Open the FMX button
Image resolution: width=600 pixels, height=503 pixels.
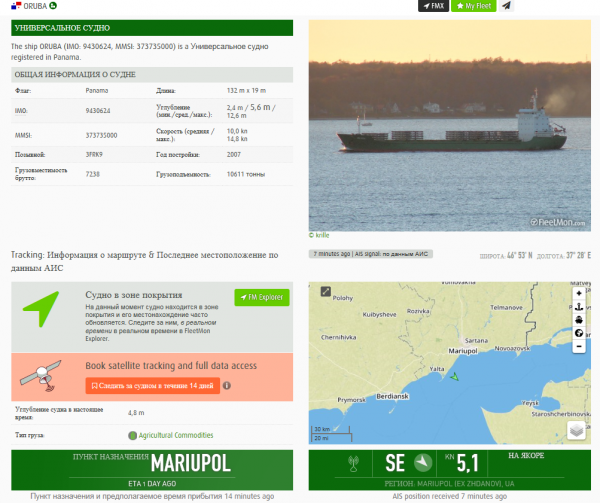pyautogui.click(x=433, y=6)
